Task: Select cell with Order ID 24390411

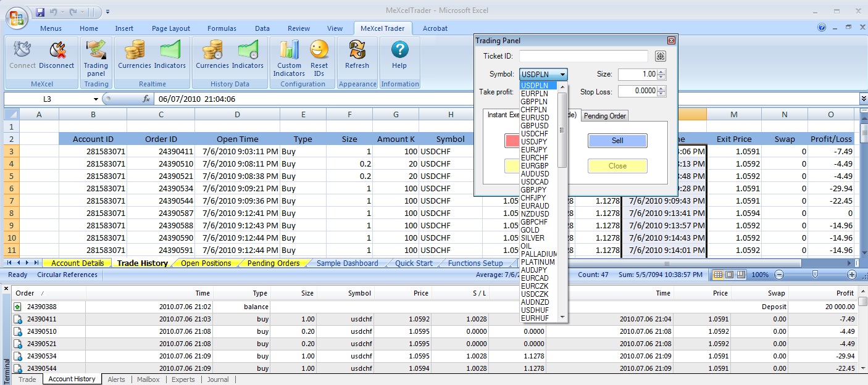Action: (x=161, y=151)
